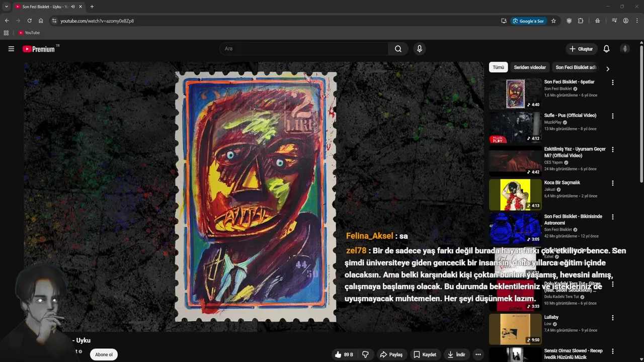Select the Seriden videolar chip

pos(530,67)
